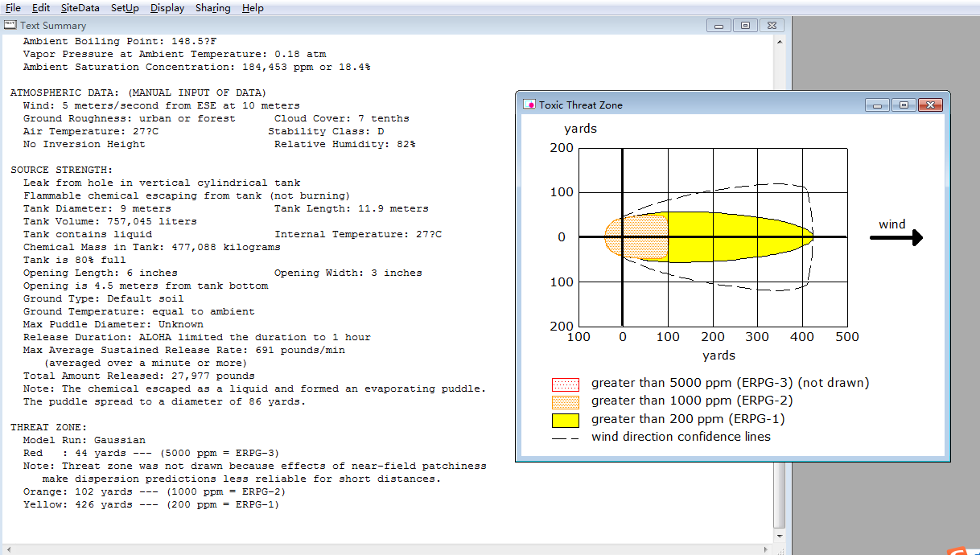Screen dimensions: 980x555
Task: Click the 'Ambient Saturation Concentration' line
Action: [197, 67]
